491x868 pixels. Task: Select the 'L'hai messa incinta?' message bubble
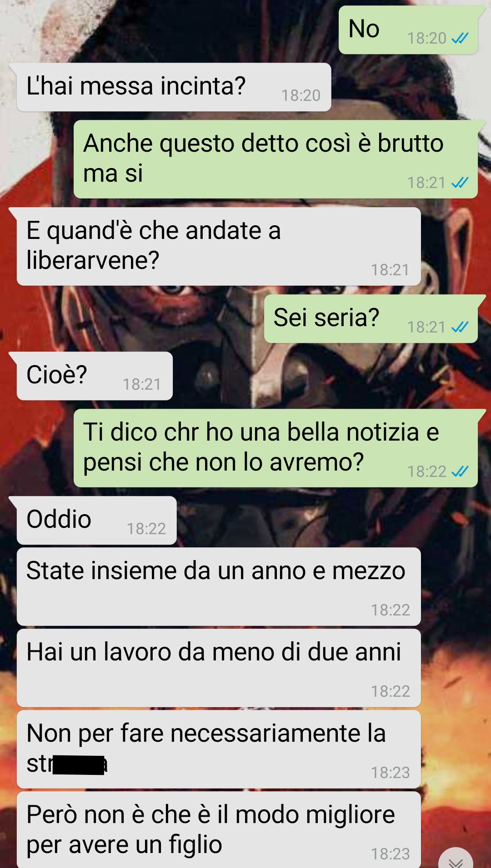point(174,87)
